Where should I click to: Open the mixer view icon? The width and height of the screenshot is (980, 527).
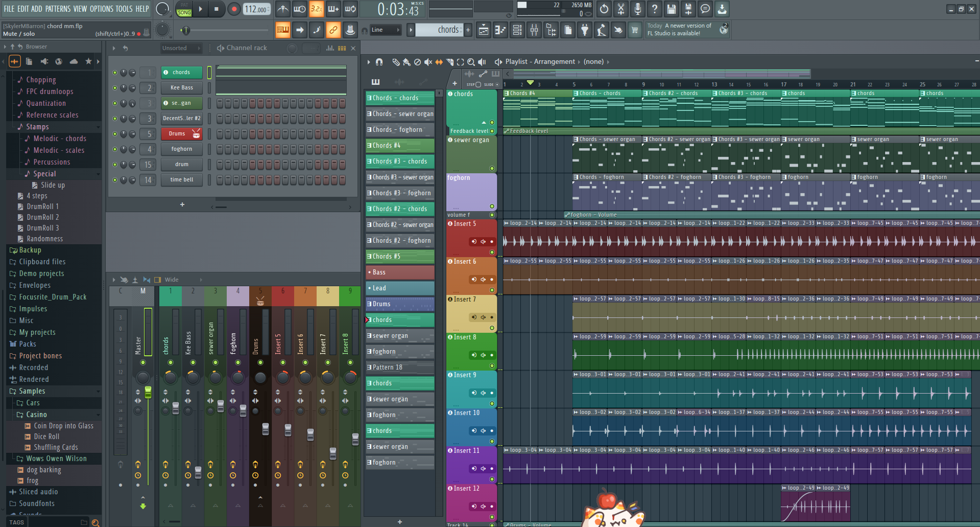(x=534, y=30)
